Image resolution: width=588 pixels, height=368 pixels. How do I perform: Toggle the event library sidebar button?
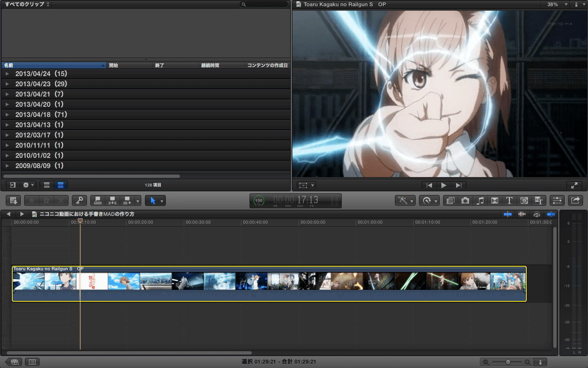[13, 185]
